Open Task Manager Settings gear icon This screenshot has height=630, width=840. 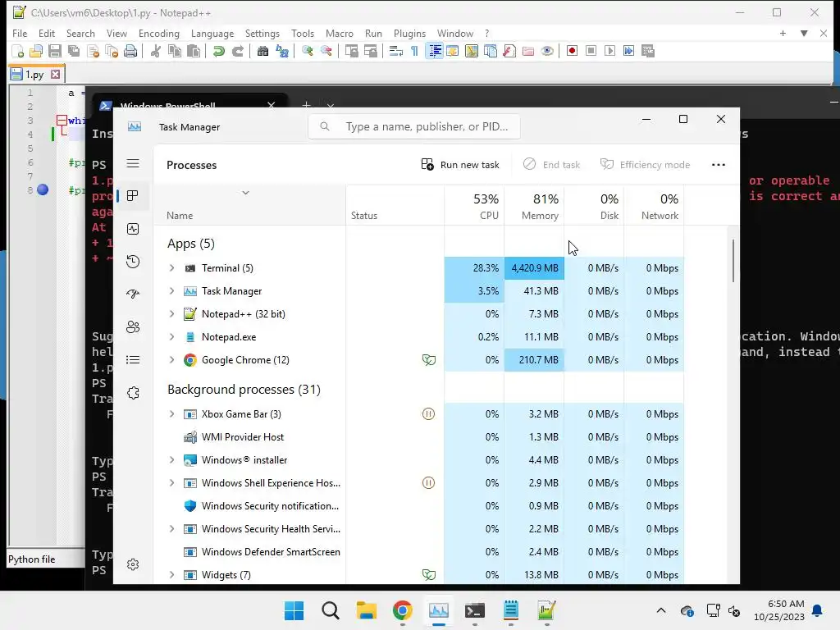click(133, 564)
